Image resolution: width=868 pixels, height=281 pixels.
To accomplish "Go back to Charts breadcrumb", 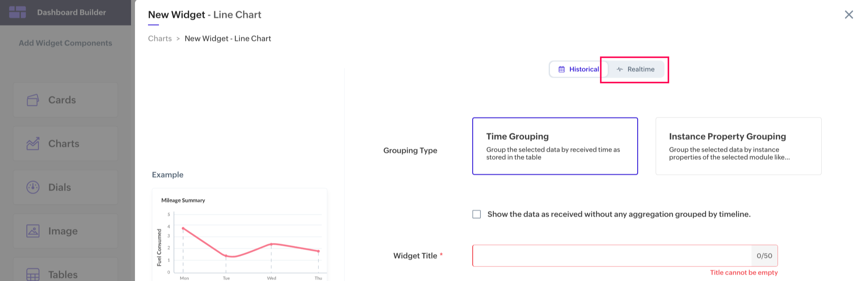I will 160,39.
